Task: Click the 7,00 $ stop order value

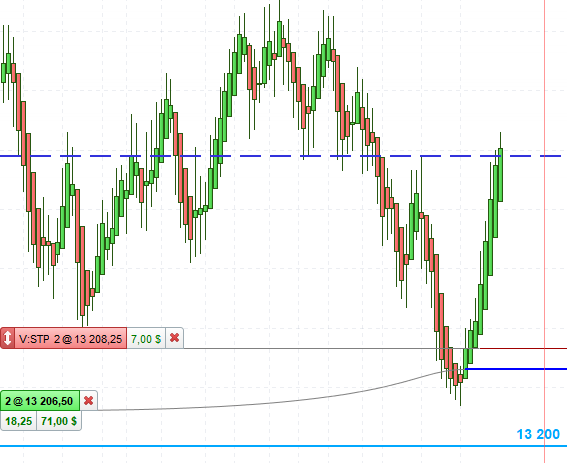Action: [x=146, y=339]
